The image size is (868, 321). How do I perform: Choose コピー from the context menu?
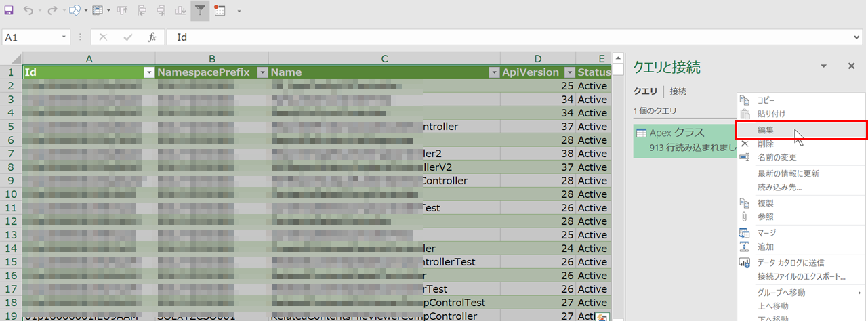pos(801,100)
